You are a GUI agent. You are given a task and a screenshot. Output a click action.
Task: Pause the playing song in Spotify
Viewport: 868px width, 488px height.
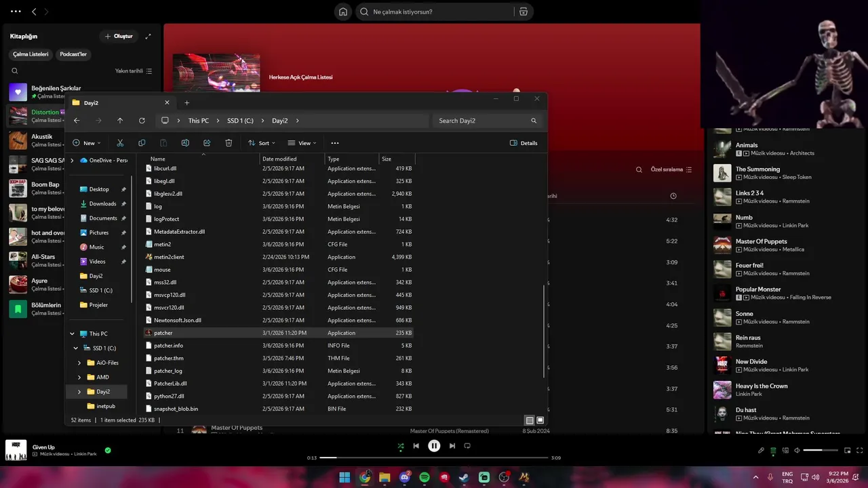click(434, 446)
